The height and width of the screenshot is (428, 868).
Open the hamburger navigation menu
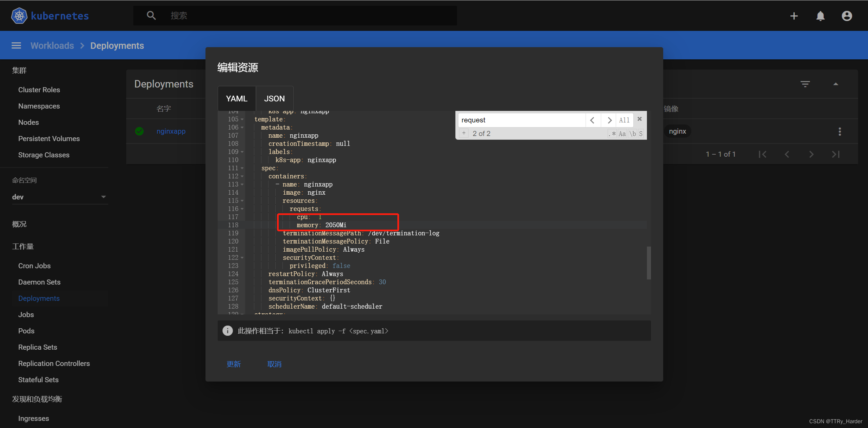click(x=16, y=45)
